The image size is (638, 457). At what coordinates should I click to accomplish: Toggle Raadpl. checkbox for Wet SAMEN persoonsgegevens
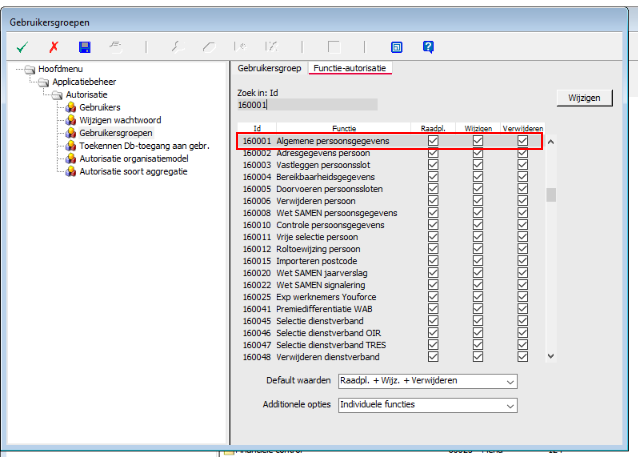(x=433, y=213)
